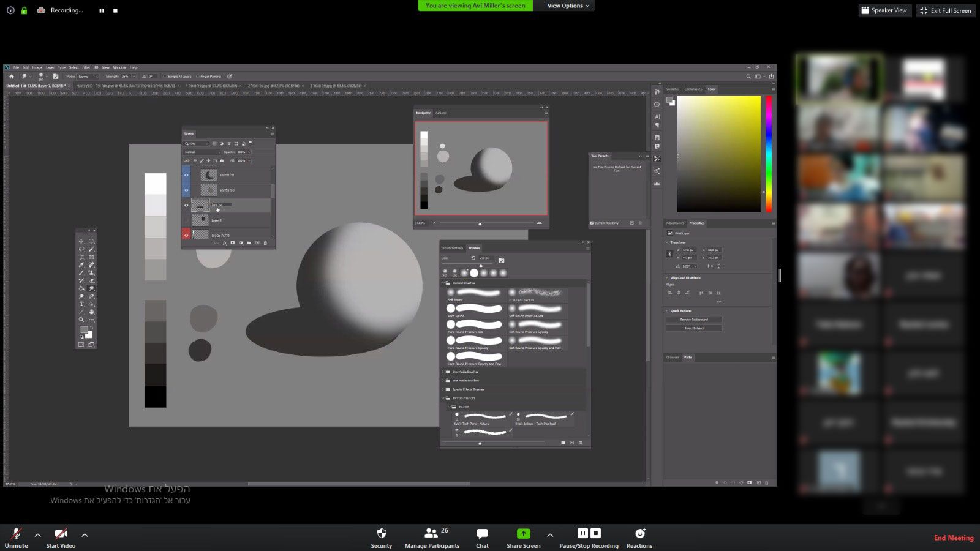Open Zoom Reactions
The image size is (980, 551).
(639, 537)
